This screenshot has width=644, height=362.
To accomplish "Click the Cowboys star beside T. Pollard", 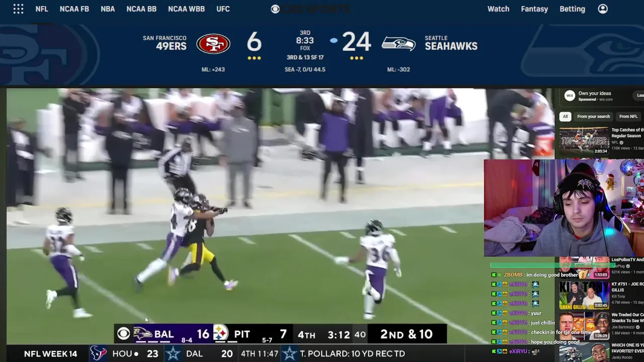I will [x=289, y=353].
